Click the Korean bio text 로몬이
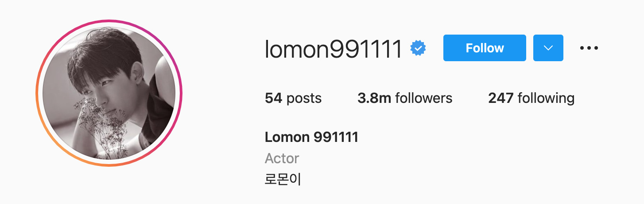This screenshot has width=644, height=204. 283,180
